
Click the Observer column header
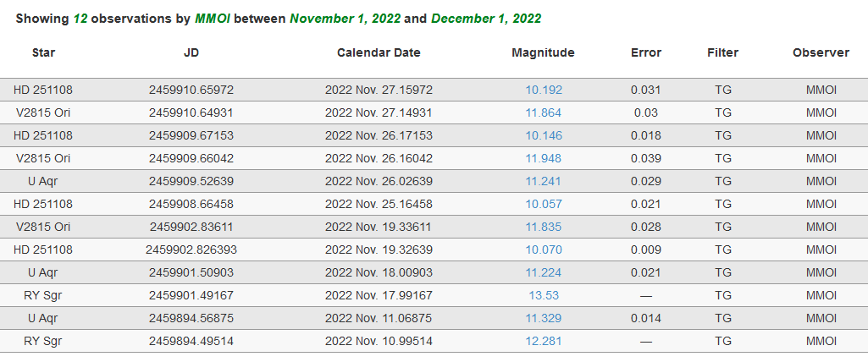(821, 52)
